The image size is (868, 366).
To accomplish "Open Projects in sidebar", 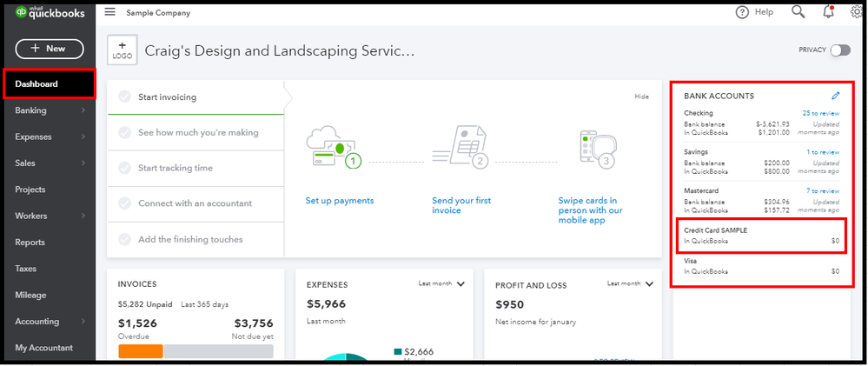I will click(30, 190).
